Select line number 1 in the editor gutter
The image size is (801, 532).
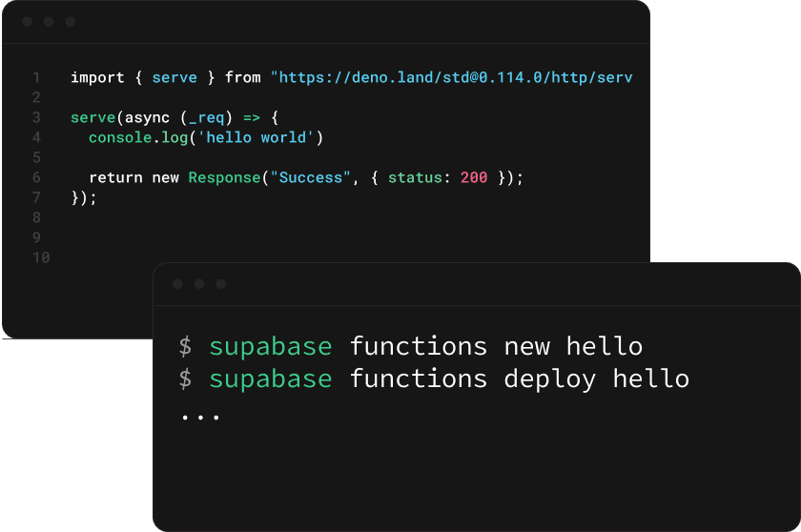click(36, 77)
